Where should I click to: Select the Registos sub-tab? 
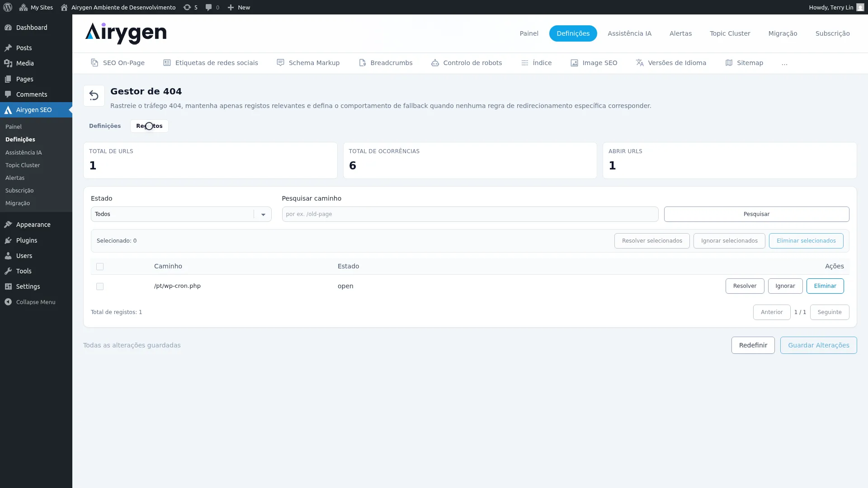point(149,126)
